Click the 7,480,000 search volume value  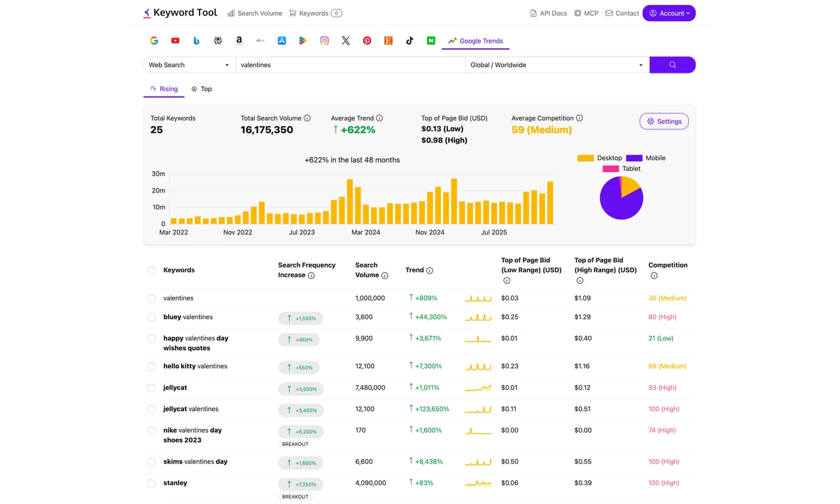click(370, 388)
